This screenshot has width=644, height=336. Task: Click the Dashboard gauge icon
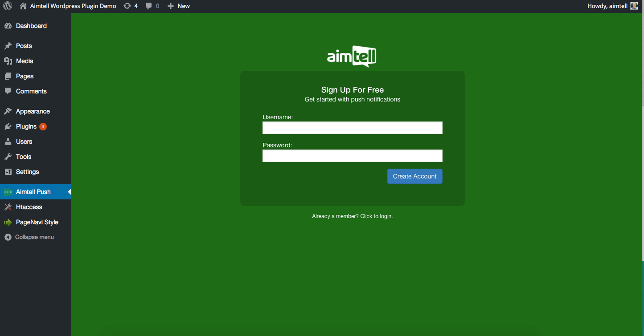coord(8,26)
